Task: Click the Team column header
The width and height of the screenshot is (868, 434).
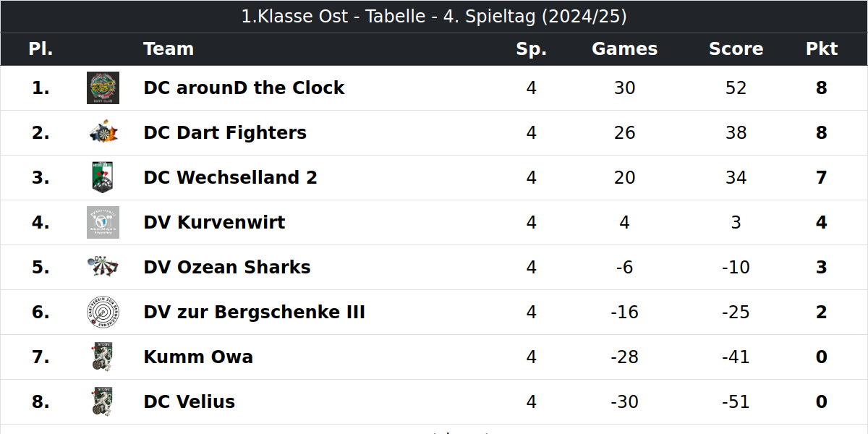Action: tap(169, 49)
